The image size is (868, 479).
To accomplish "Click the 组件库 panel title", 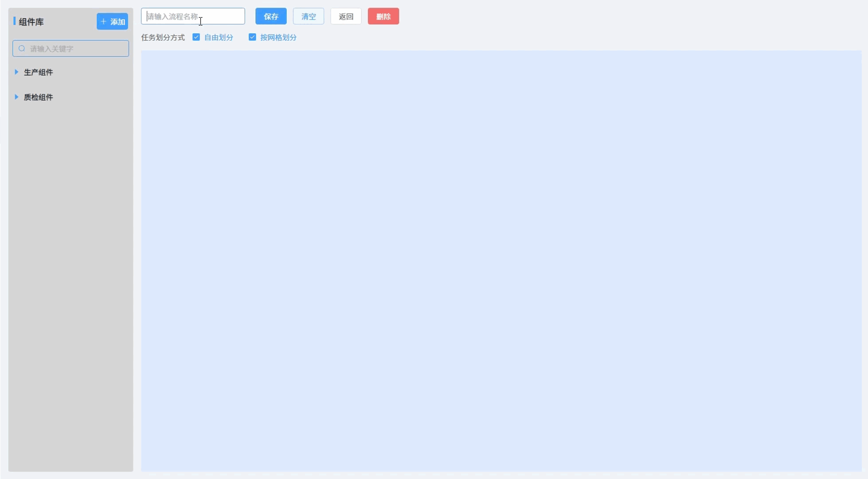I will pyautogui.click(x=31, y=22).
